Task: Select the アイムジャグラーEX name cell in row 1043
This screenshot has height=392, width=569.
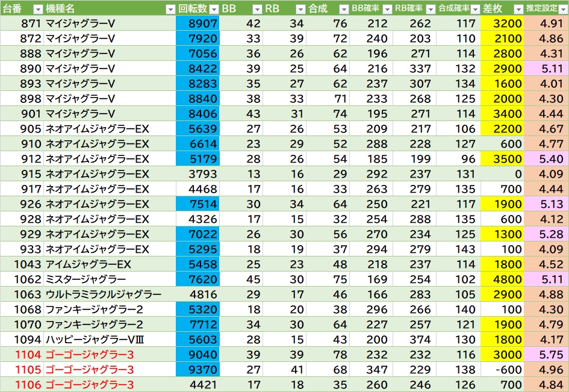Action: [x=110, y=264]
